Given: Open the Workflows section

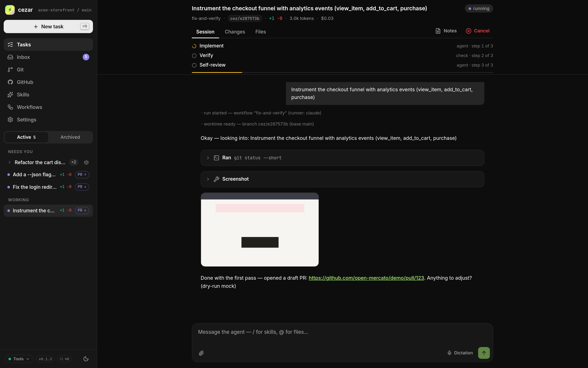Looking at the screenshot, I should (48, 107).
